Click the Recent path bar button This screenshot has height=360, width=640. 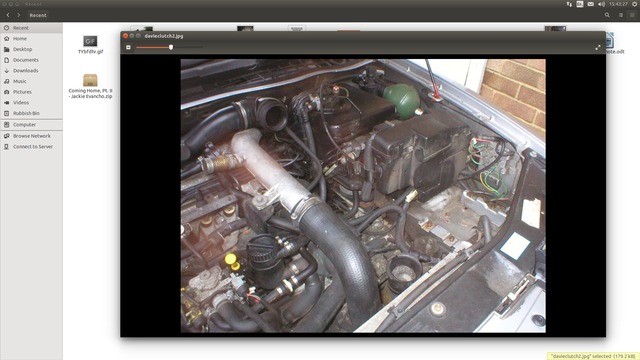(x=38, y=15)
